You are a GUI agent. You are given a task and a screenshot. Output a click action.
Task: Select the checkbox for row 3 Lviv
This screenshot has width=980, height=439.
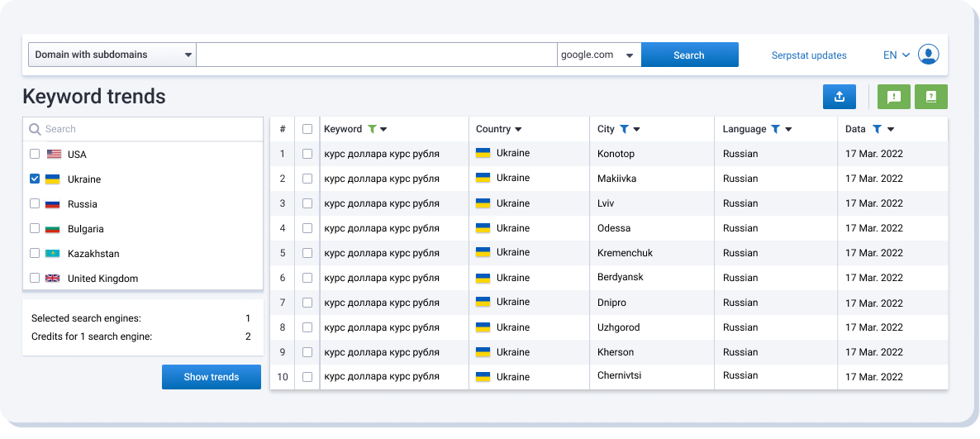(x=307, y=203)
